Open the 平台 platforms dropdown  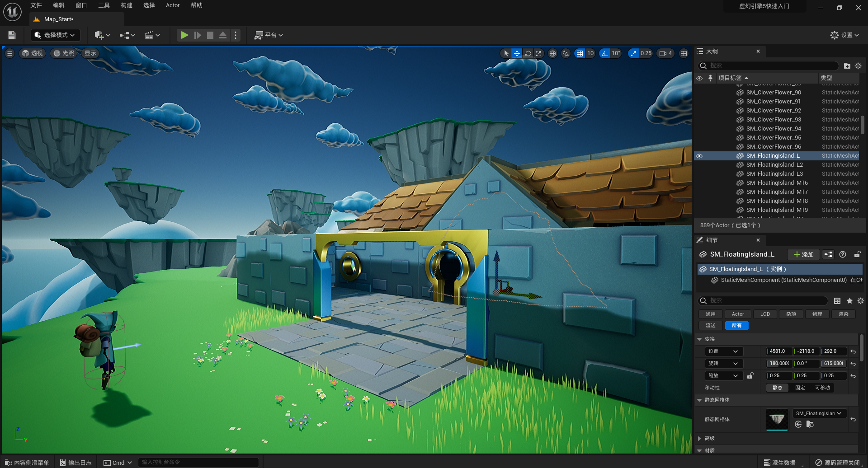pos(269,35)
